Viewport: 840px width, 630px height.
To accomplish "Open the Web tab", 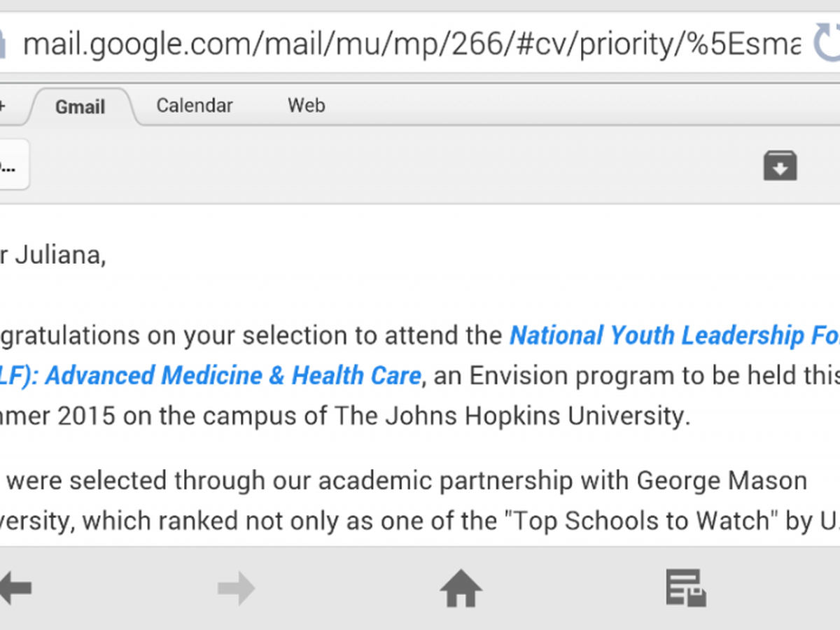I will tap(306, 106).
